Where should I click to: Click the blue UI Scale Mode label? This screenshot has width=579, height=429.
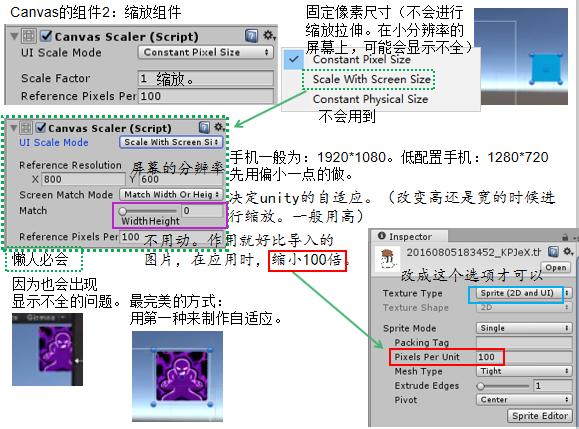[x=54, y=143]
